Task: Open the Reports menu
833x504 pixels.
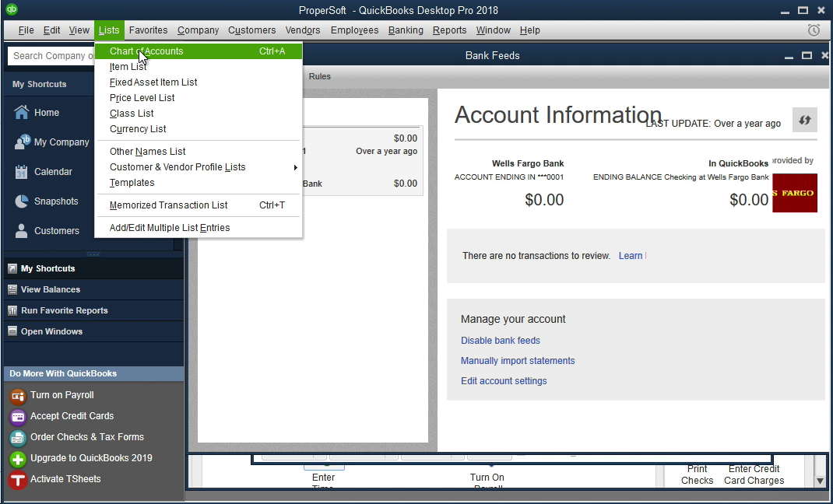Action: (x=449, y=30)
